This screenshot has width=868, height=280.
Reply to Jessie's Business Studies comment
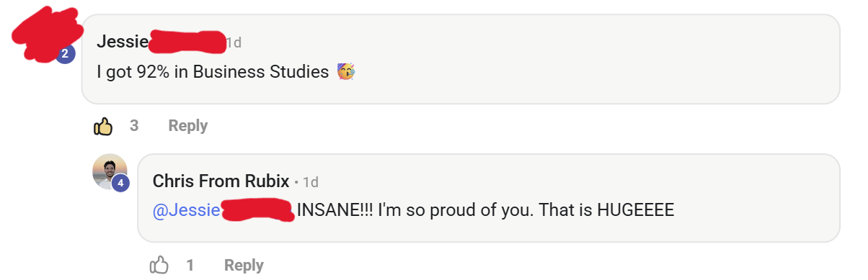click(187, 126)
